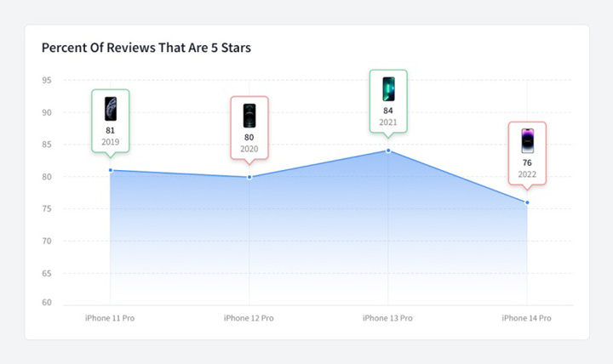Click the 95 value on the y-axis
This screenshot has width=613, height=364.
[47, 81]
